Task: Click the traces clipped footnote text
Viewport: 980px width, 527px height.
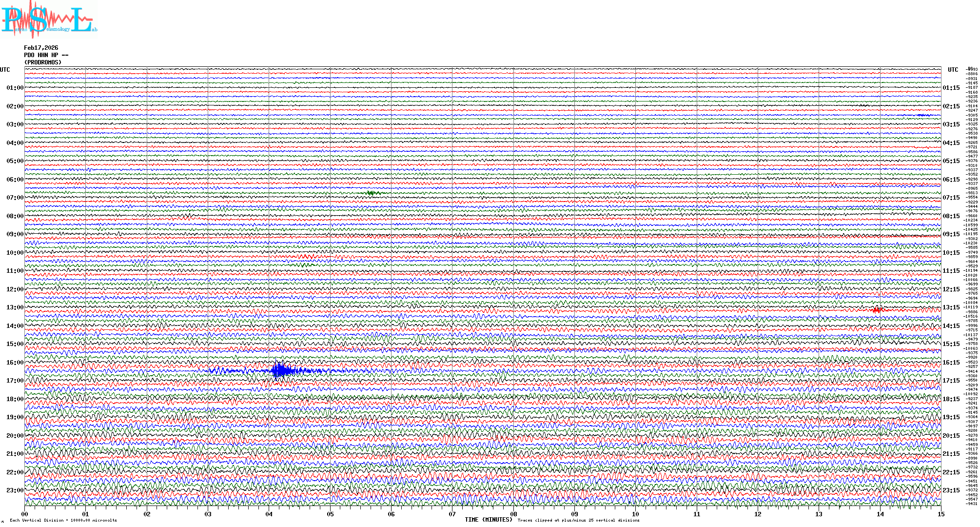Action: coord(578,521)
